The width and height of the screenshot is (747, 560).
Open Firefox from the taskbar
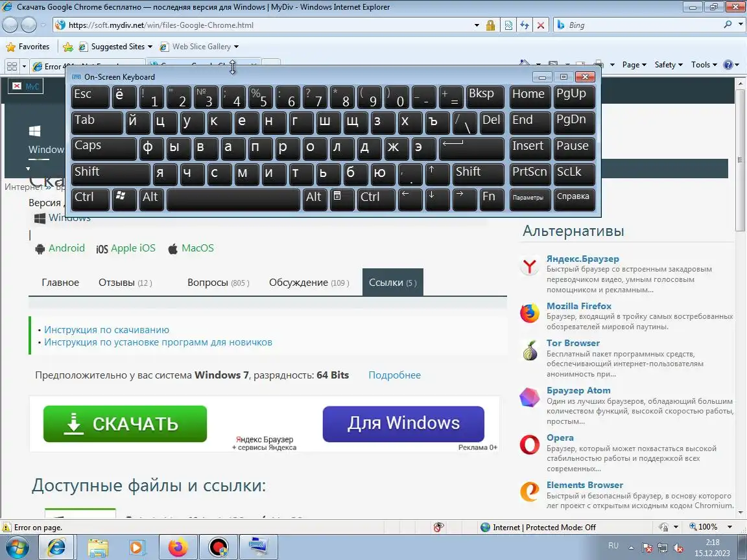click(178, 547)
